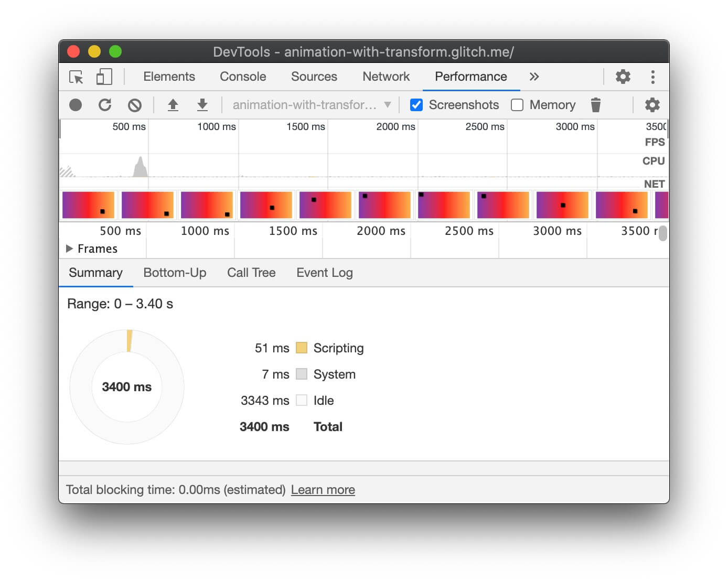Switch to the Bottom-Up tab
728x581 pixels.
[x=175, y=273]
